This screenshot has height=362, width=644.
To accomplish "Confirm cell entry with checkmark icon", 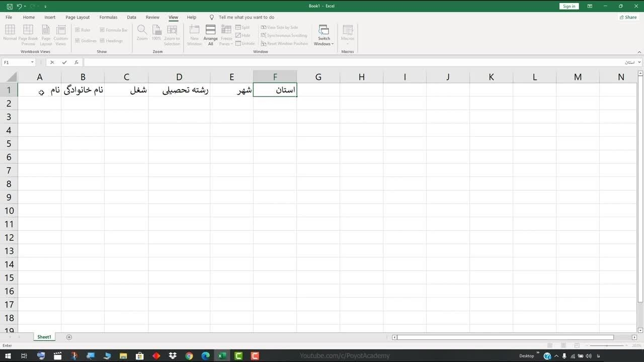I will pyautogui.click(x=64, y=62).
